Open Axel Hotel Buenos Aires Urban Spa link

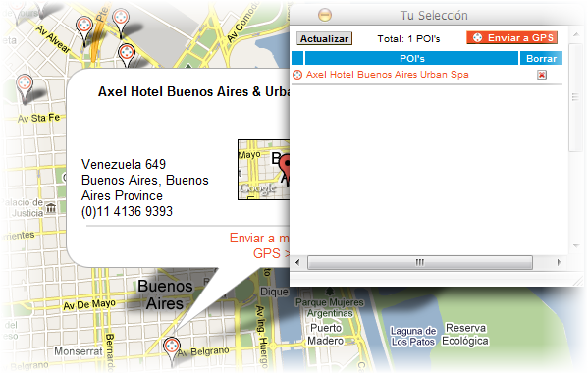click(x=388, y=75)
